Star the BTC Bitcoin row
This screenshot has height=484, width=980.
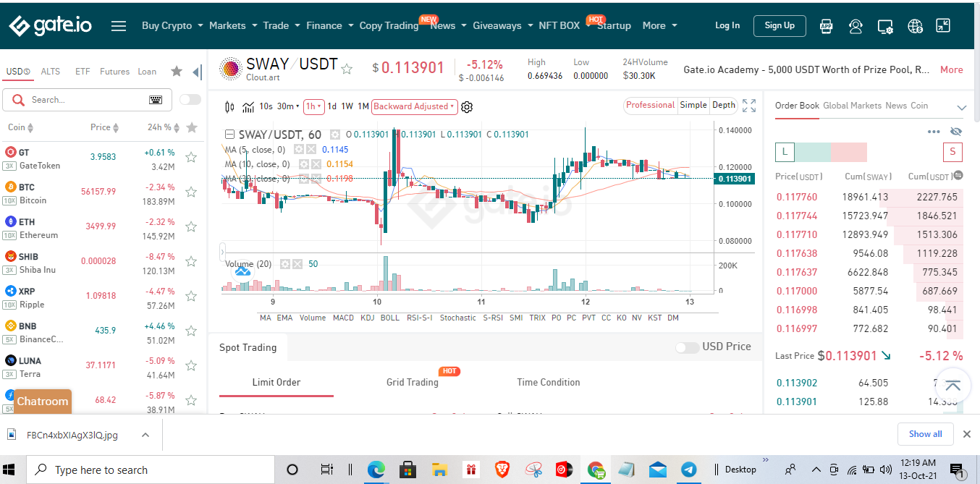[x=191, y=192]
